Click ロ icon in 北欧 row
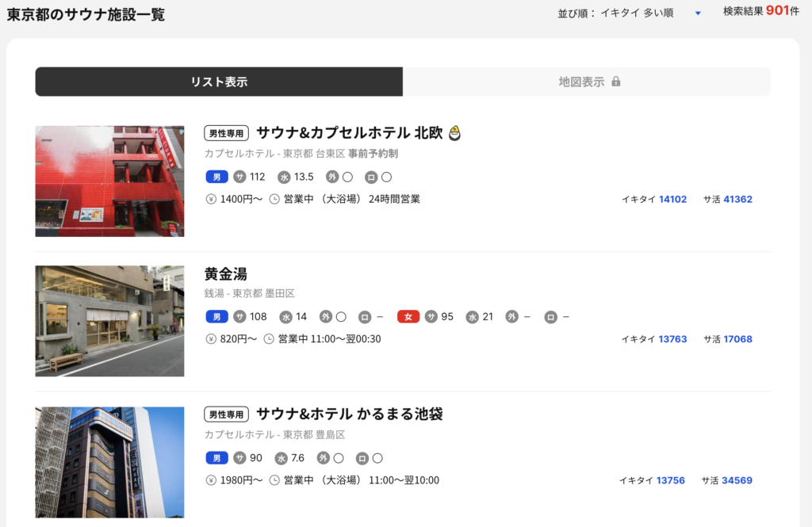Screen dimensions: 812x527 [x=371, y=178]
